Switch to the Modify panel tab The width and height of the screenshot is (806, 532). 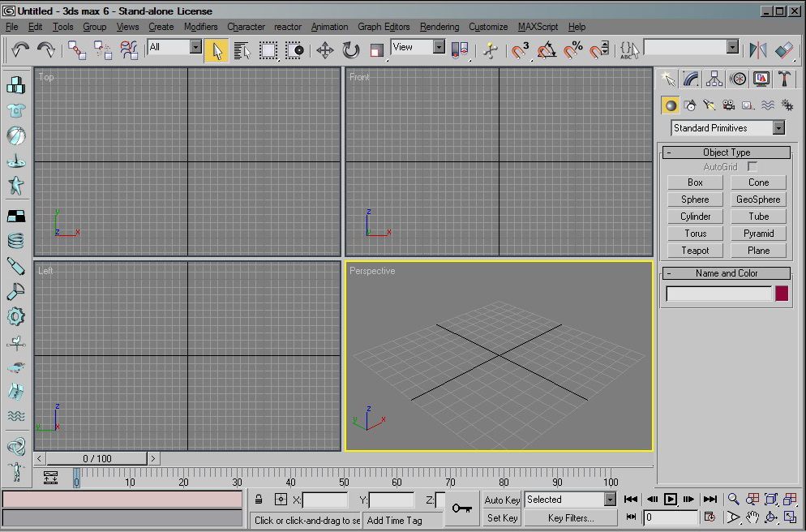(x=691, y=79)
